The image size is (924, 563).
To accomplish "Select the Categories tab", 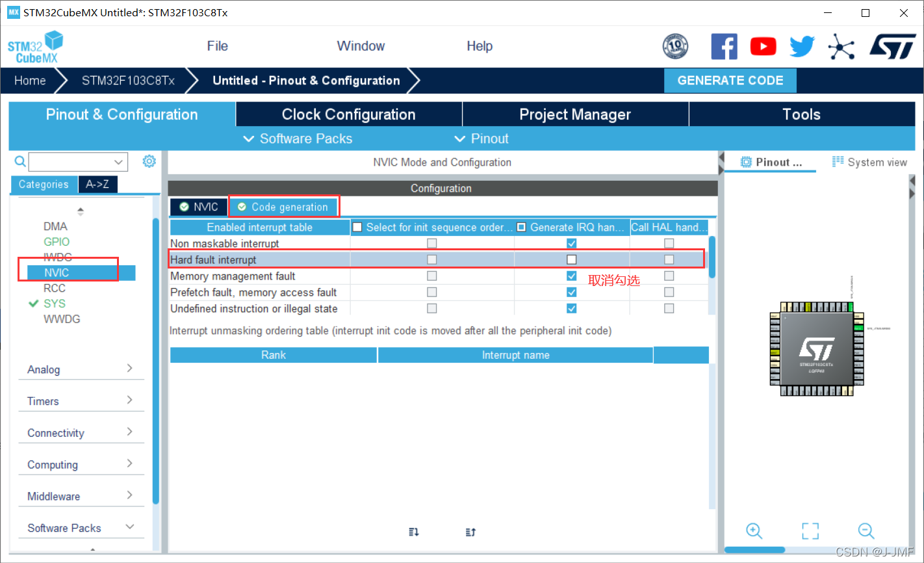I will [44, 185].
